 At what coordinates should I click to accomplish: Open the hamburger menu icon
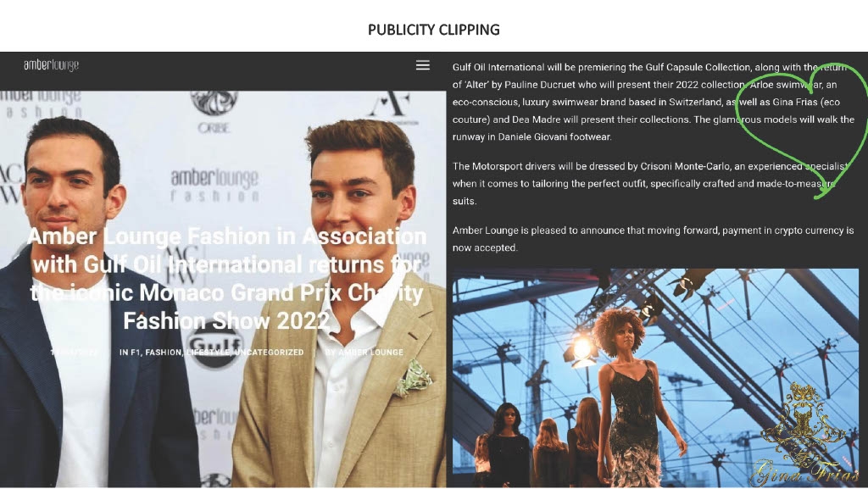pyautogui.click(x=422, y=65)
